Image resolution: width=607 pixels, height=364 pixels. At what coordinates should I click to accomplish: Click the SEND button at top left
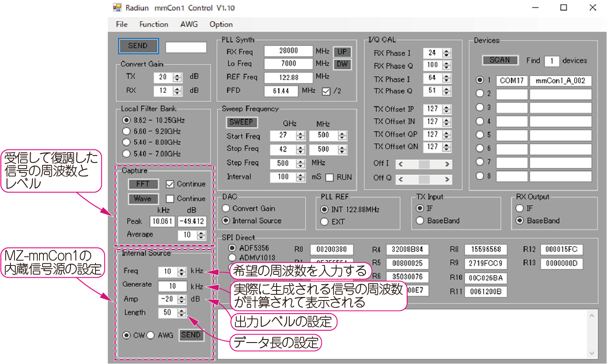point(138,46)
